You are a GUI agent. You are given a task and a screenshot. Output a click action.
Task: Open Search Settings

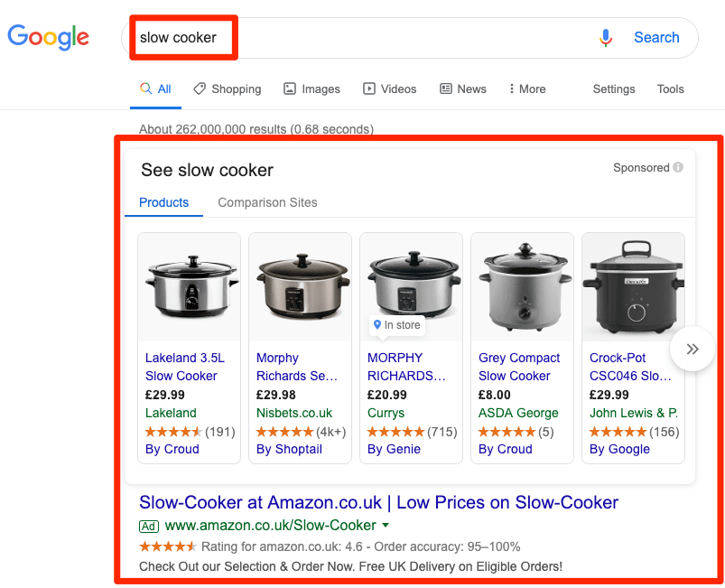pos(614,89)
